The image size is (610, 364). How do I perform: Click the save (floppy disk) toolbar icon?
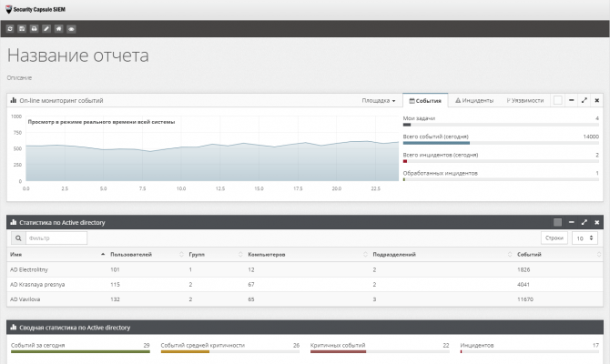[22, 29]
